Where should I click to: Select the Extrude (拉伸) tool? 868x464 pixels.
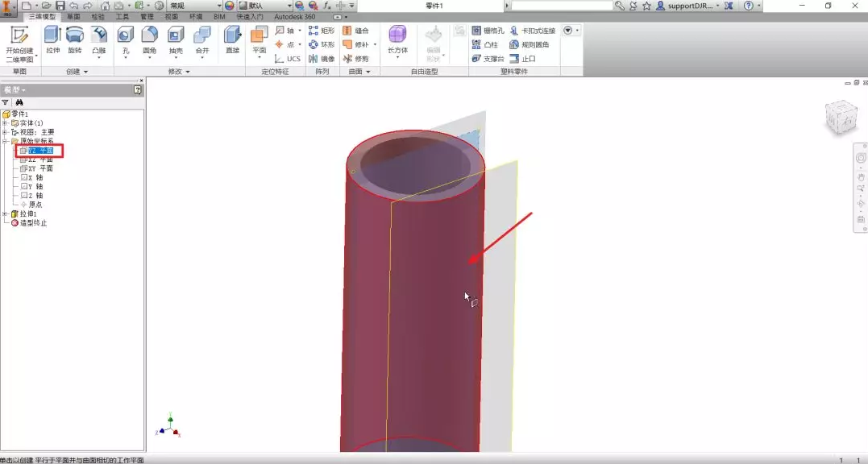52,39
